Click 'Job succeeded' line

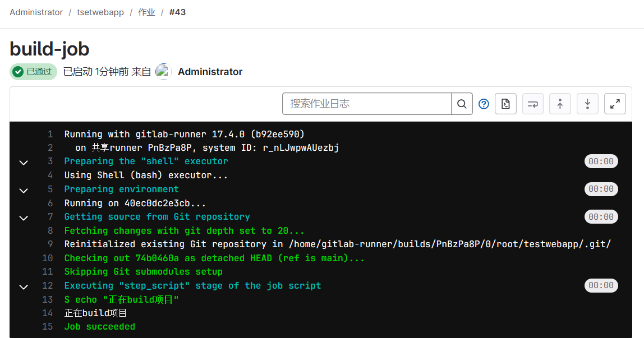click(x=100, y=327)
